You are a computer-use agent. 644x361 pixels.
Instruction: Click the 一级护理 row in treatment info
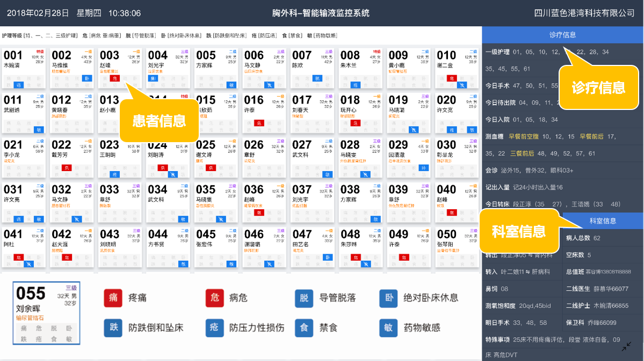(x=563, y=60)
